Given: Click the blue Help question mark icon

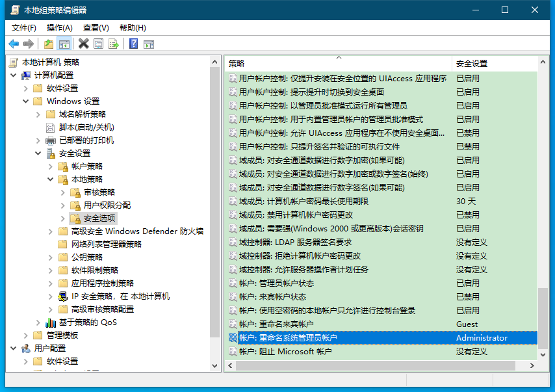Looking at the screenshot, I should tap(133, 44).
